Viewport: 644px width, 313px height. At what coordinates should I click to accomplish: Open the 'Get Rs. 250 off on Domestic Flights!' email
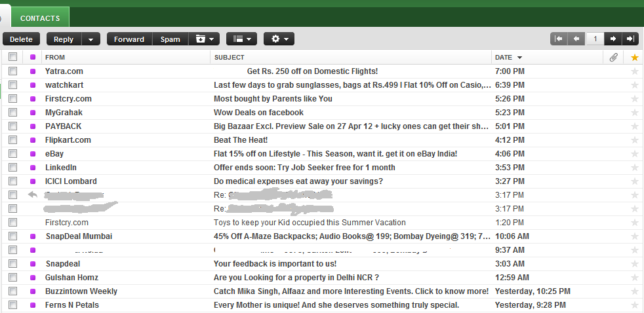coord(313,71)
